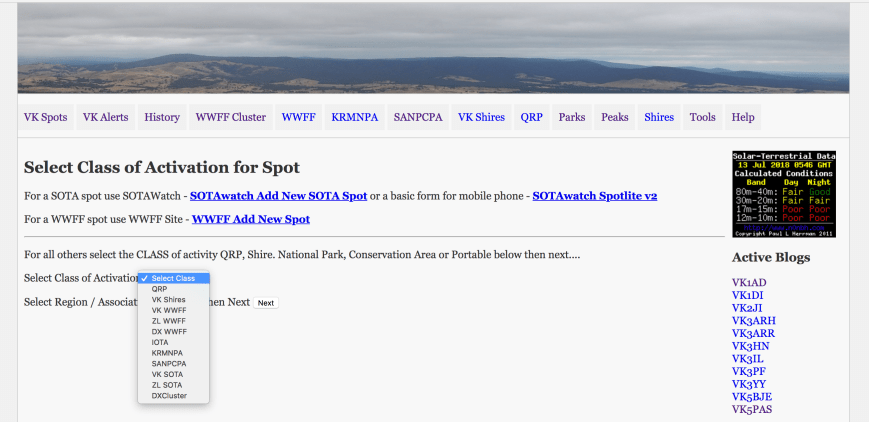Click the Solar-Terrestrial Data widget image
This screenshot has height=422, width=869.
click(783, 194)
